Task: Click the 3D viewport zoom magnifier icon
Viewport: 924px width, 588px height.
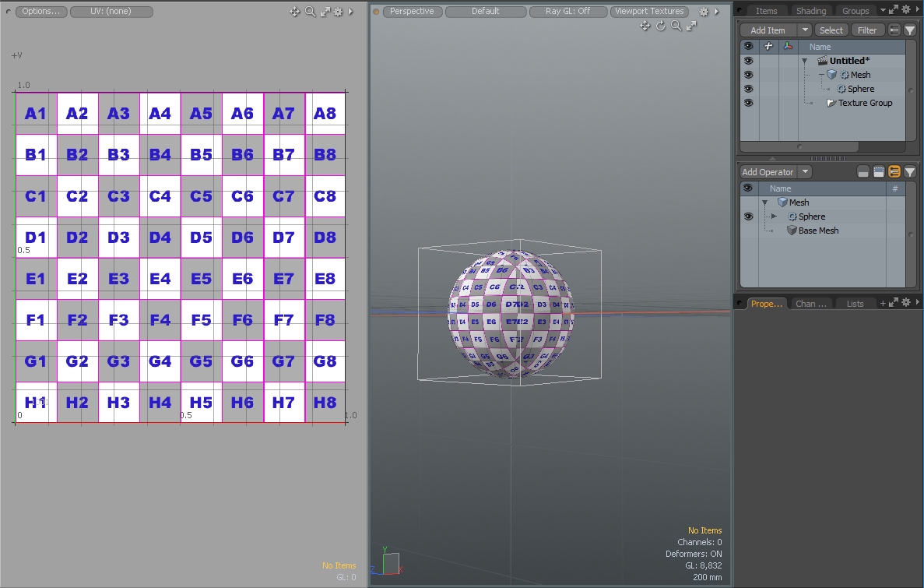Action: click(676, 26)
